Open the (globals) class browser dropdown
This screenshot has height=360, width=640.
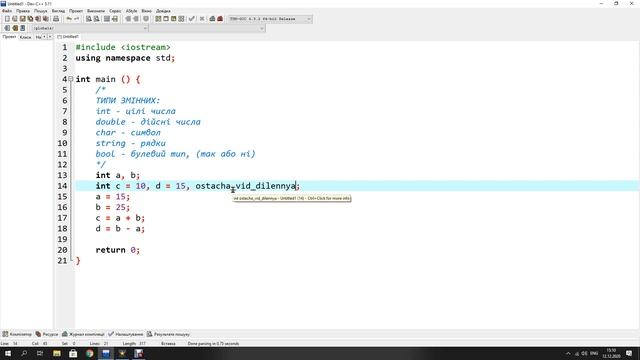[x=90, y=28]
